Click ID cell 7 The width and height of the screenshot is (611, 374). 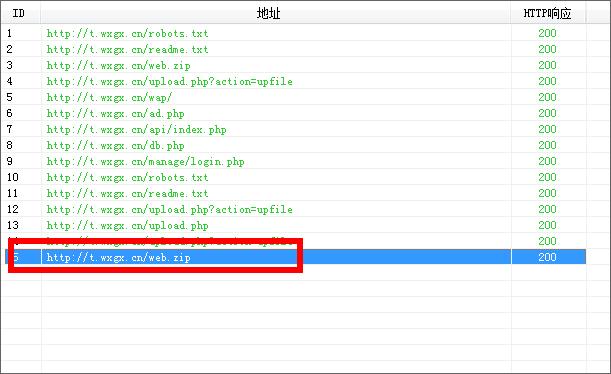(x=9, y=129)
